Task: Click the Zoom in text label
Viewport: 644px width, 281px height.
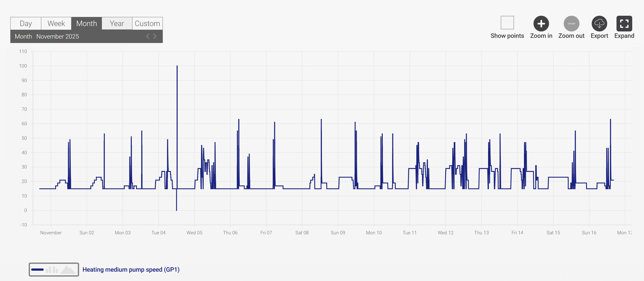Action: point(541,36)
